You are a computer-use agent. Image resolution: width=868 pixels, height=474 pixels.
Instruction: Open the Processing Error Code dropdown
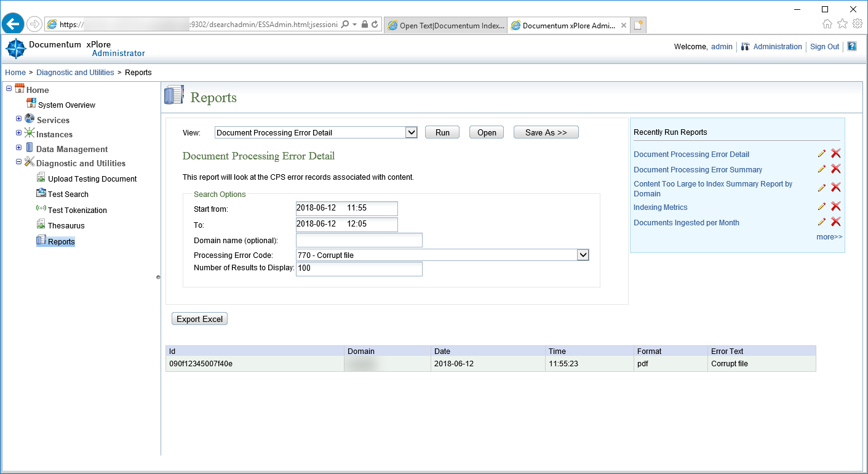583,255
